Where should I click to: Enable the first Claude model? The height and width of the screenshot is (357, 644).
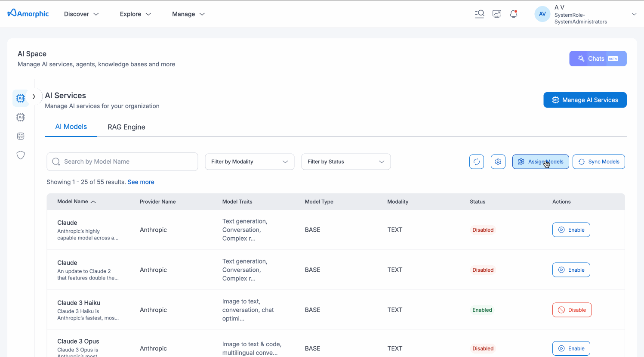pos(571,230)
